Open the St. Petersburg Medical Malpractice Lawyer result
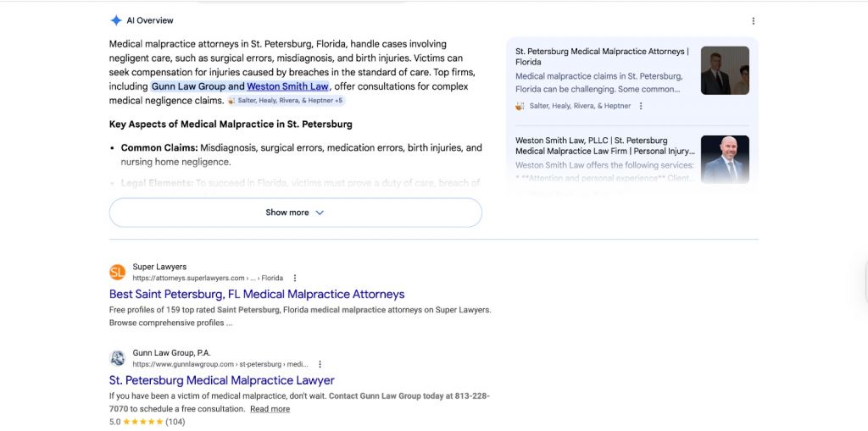Viewport: 868px width, 431px height. [221, 380]
